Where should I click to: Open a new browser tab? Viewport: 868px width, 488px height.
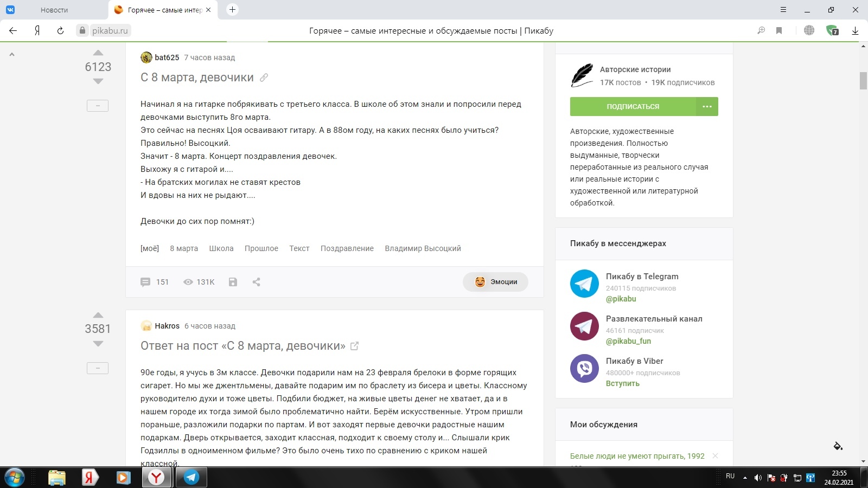point(232,10)
